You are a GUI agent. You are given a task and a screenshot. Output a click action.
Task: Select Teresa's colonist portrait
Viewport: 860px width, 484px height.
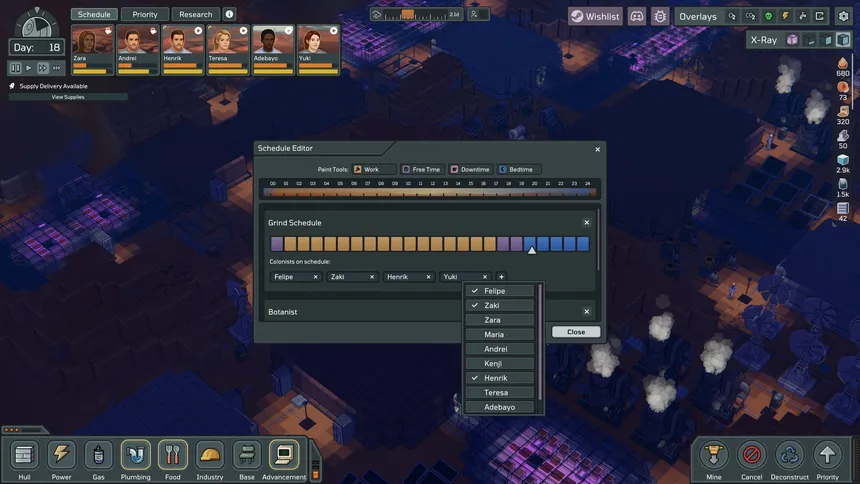pos(228,49)
